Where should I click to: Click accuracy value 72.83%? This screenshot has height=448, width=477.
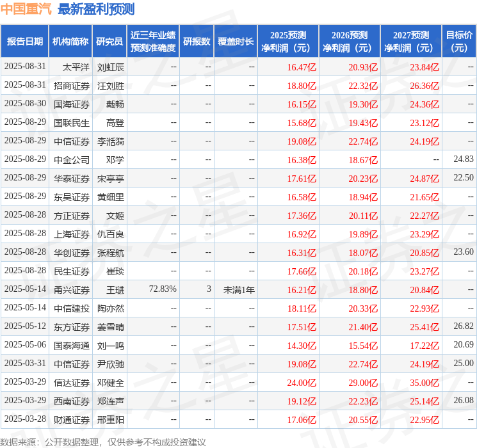(x=163, y=289)
